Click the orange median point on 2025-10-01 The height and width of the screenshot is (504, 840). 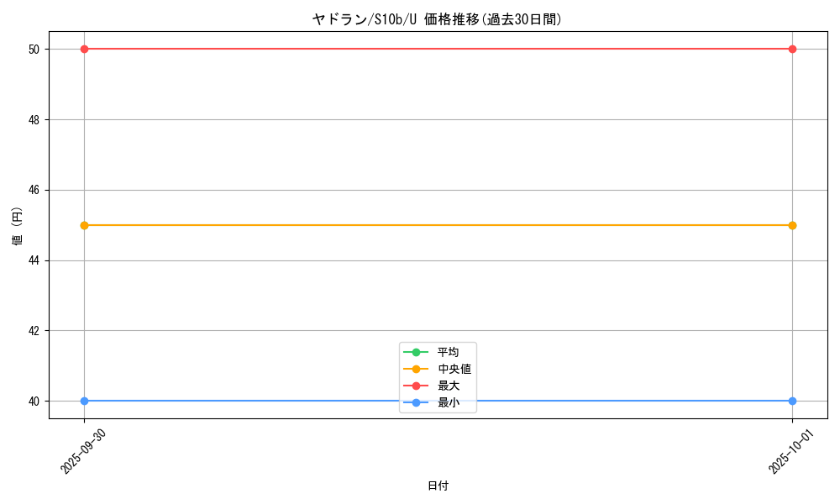(792, 225)
